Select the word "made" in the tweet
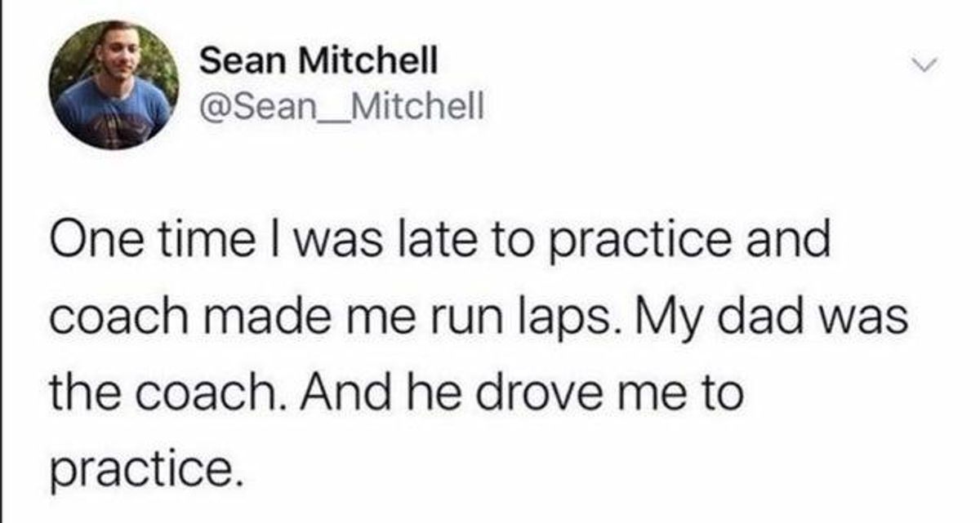This screenshot has height=523, width=980. pyautogui.click(x=256, y=315)
